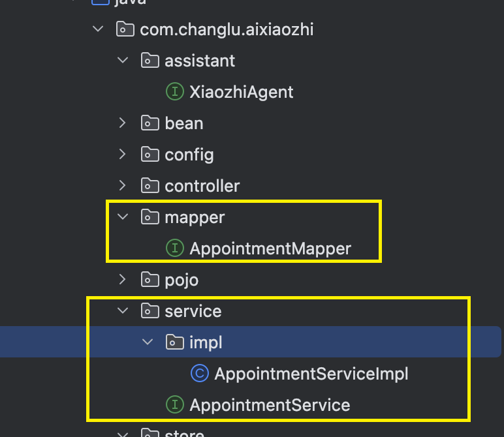Screen dimensions: 504x437
Task: Collapse the service package
Action: (123, 310)
